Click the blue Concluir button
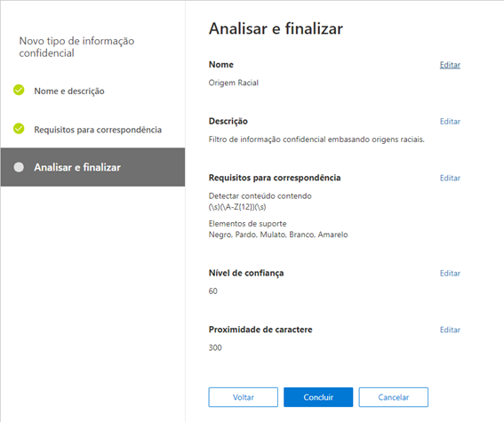Image resolution: width=504 pixels, height=422 pixels. (318, 397)
